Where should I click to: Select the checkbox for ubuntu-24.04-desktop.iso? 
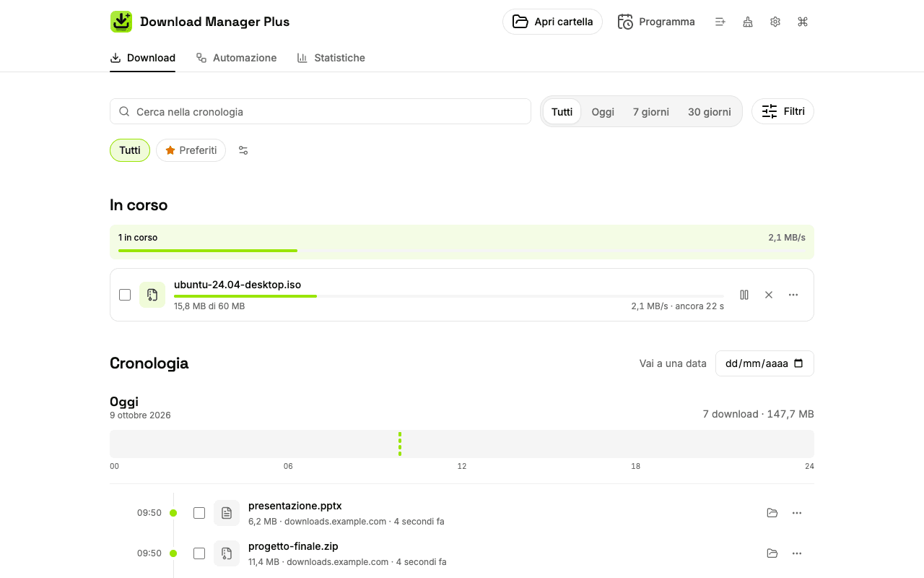pyautogui.click(x=125, y=295)
